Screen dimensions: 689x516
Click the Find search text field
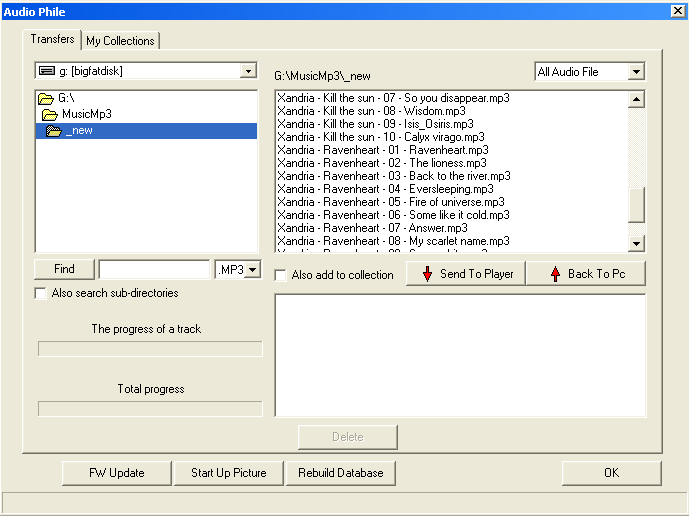click(x=154, y=269)
